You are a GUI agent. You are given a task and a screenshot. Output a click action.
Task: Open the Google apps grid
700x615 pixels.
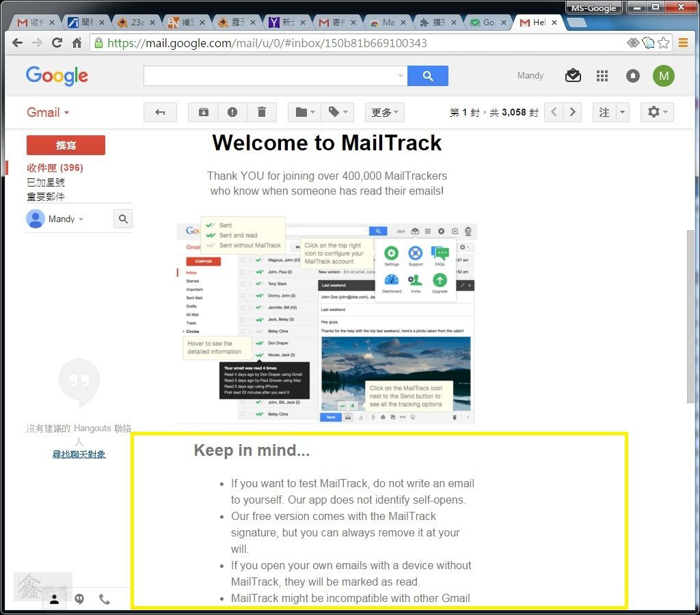click(602, 76)
